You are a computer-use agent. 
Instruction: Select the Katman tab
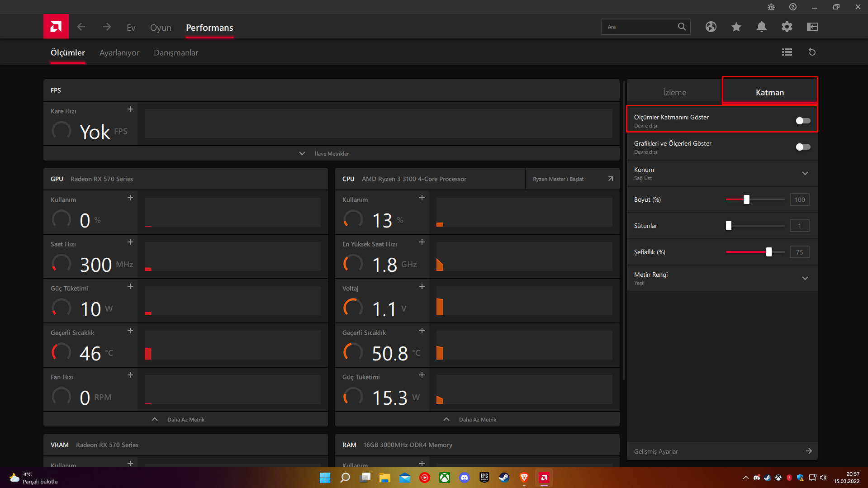(770, 92)
